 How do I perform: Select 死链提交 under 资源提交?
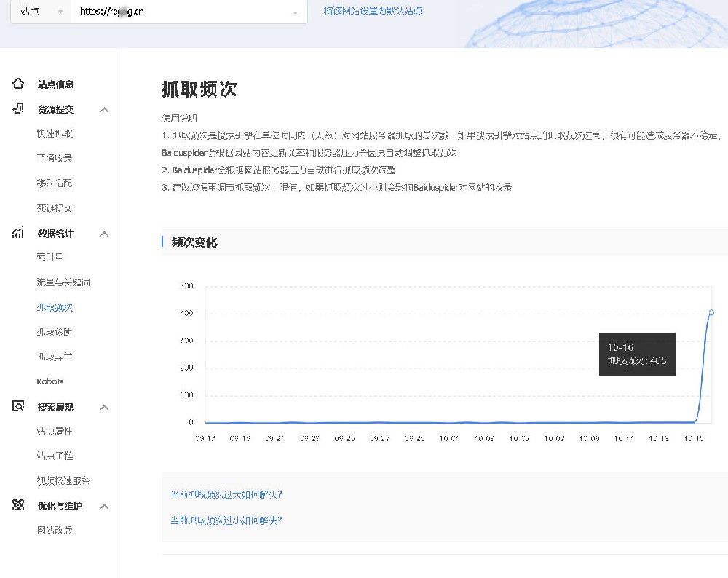pyautogui.click(x=55, y=208)
